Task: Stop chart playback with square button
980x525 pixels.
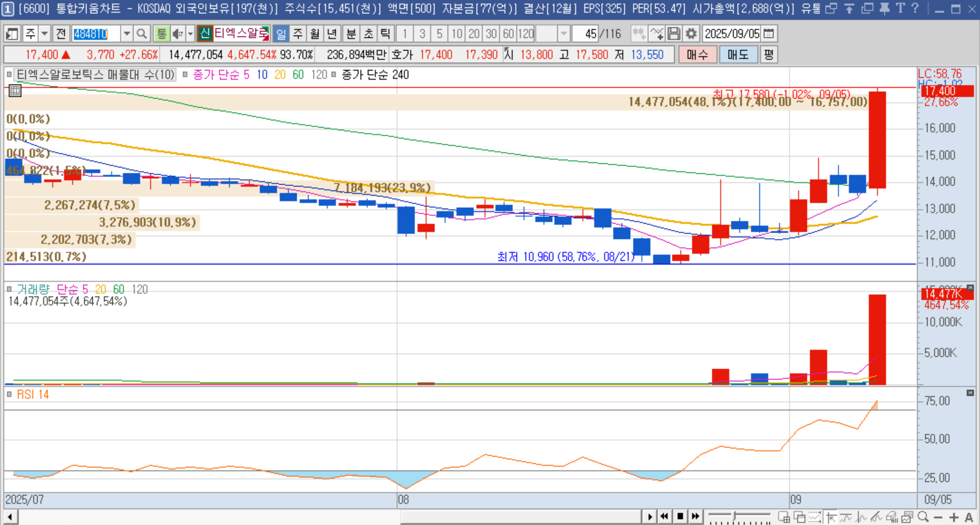Action: pos(680,517)
